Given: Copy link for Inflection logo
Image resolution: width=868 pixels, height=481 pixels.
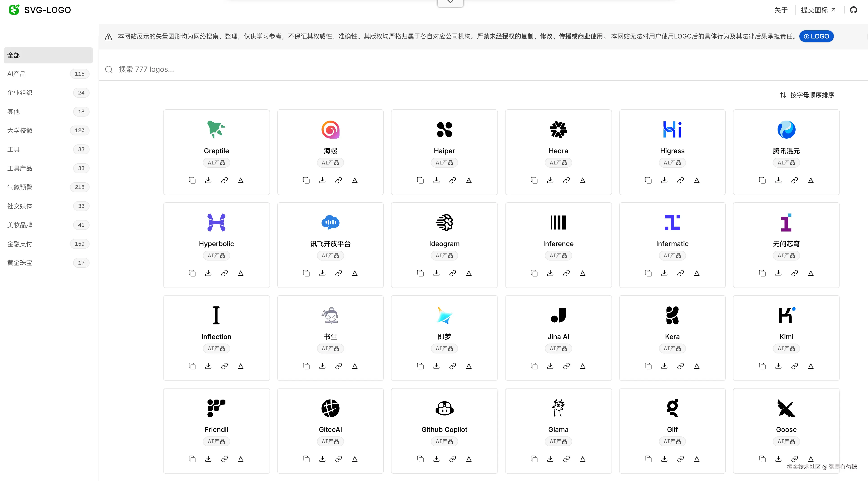Looking at the screenshot, I should [224, 366].
